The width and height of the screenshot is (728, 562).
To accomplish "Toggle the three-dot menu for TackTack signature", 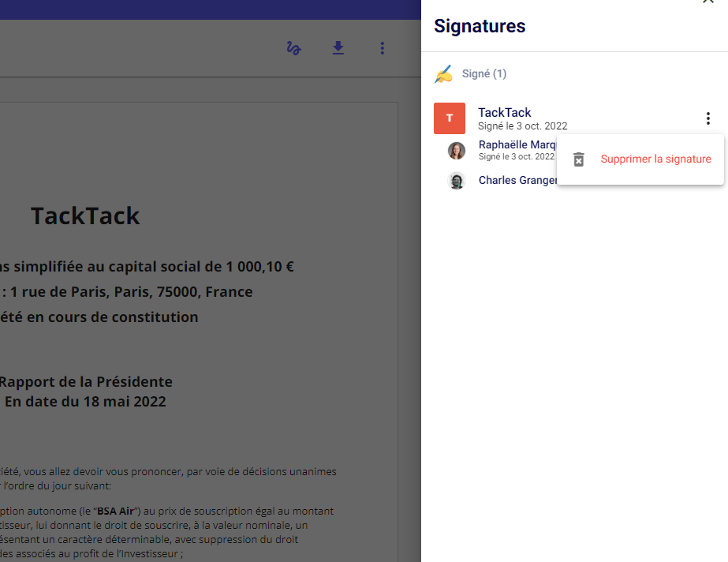I will [x=707, y=118].
